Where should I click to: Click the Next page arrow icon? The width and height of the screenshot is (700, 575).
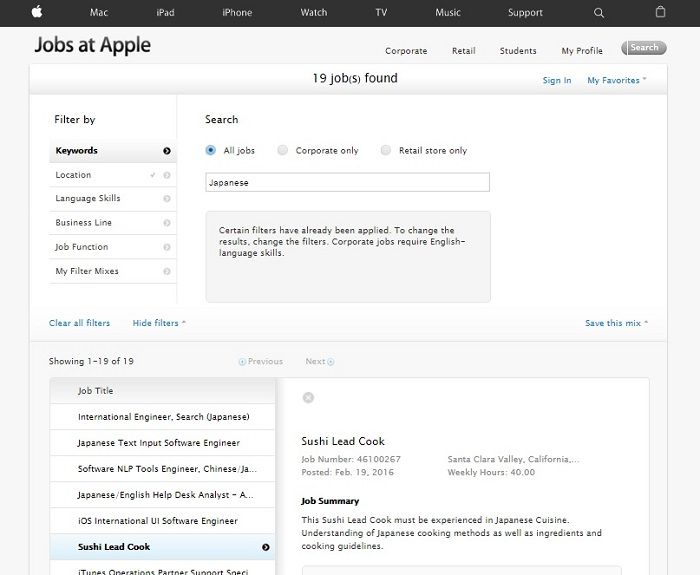(x=331, y=362)
